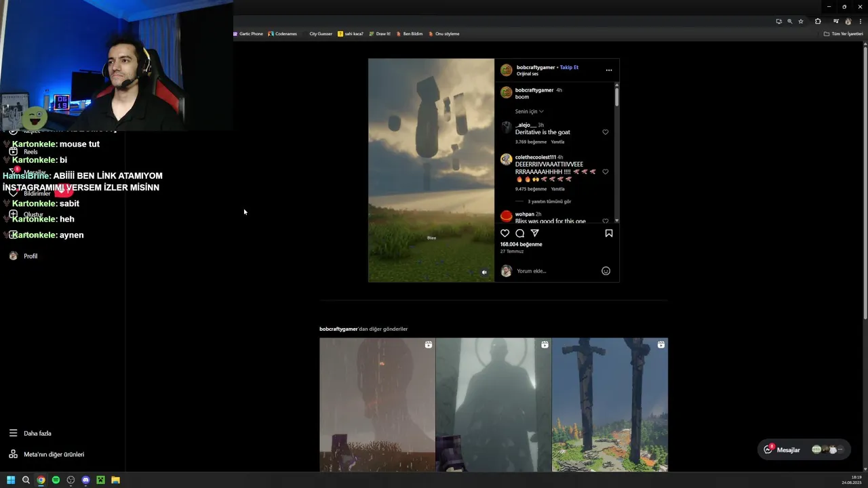The height and width of the screenshot is (488, 868).
Task: Click page vertical scrollbar thumb
Action: (x=865, y=182)
